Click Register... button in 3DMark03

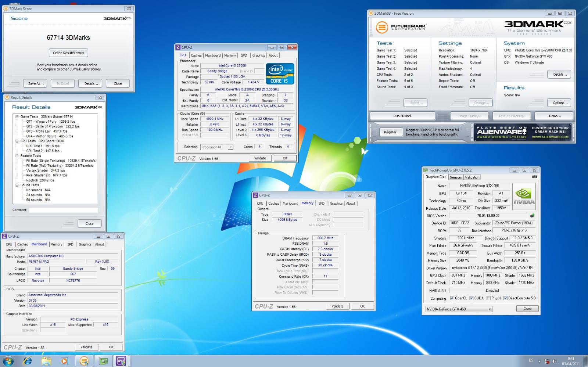pos(391,132)
